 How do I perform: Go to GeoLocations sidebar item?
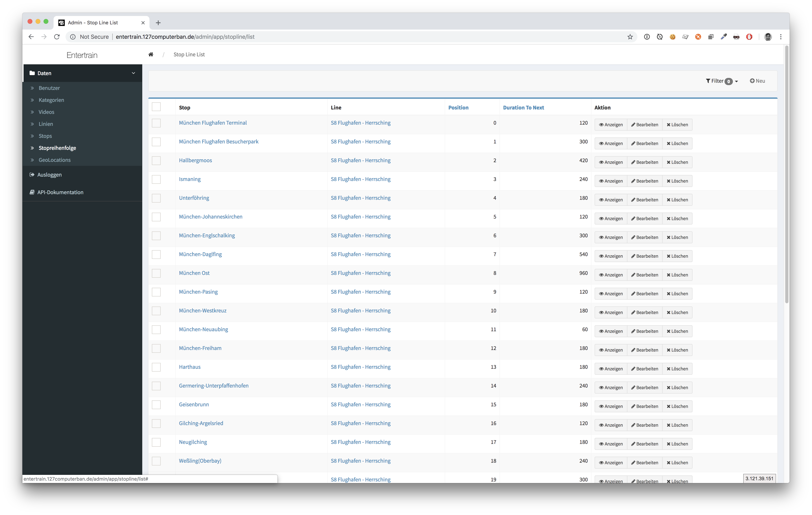55,160
